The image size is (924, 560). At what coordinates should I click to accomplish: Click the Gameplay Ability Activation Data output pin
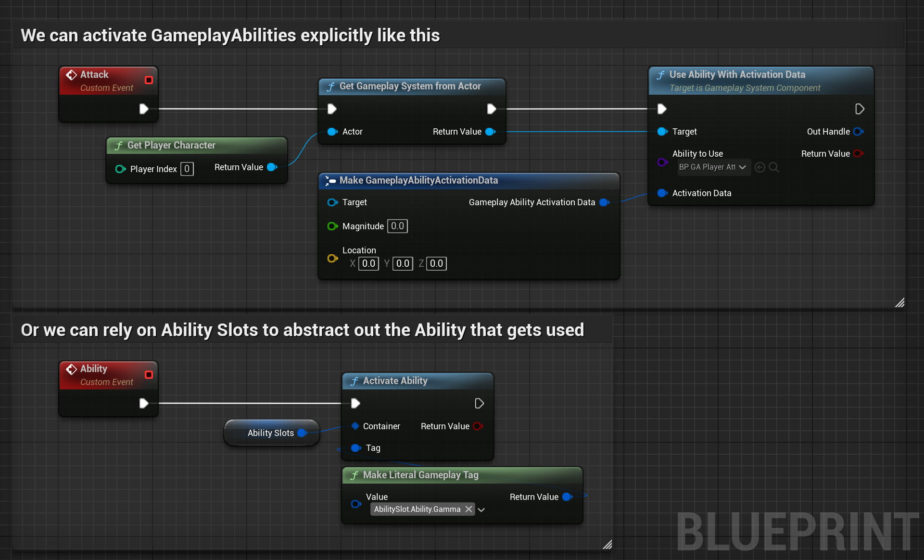click(604, 202)
